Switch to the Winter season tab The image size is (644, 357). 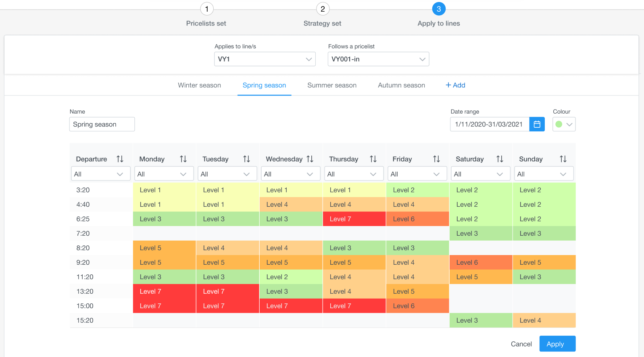(199, 85)
